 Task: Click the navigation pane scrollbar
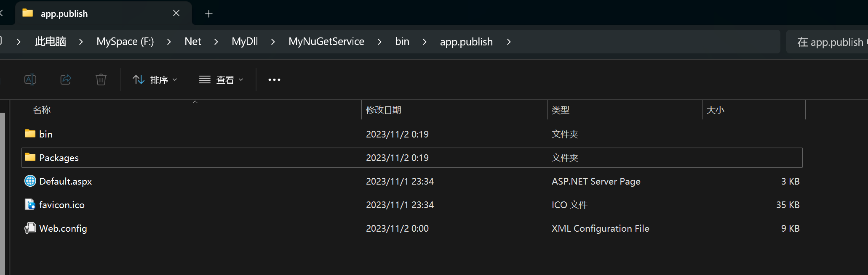click(3, 193)
